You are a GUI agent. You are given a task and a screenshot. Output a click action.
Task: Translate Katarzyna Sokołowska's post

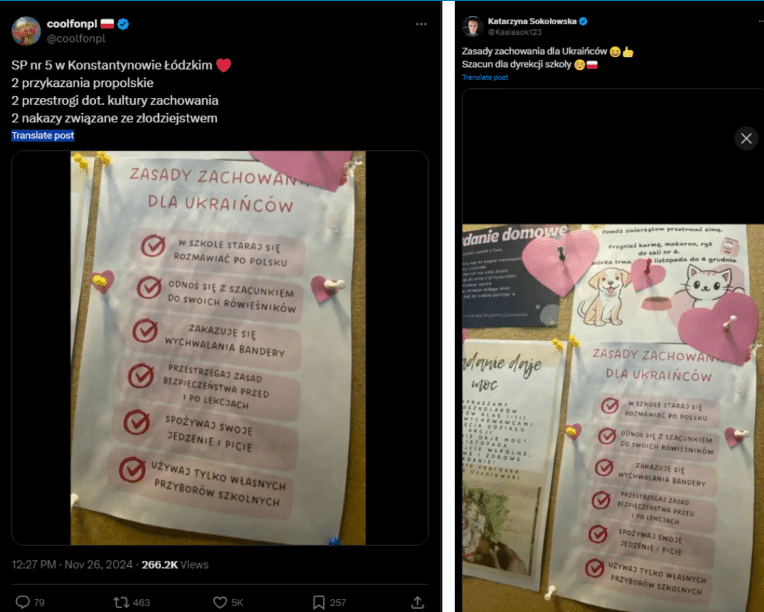pos(485,77)
